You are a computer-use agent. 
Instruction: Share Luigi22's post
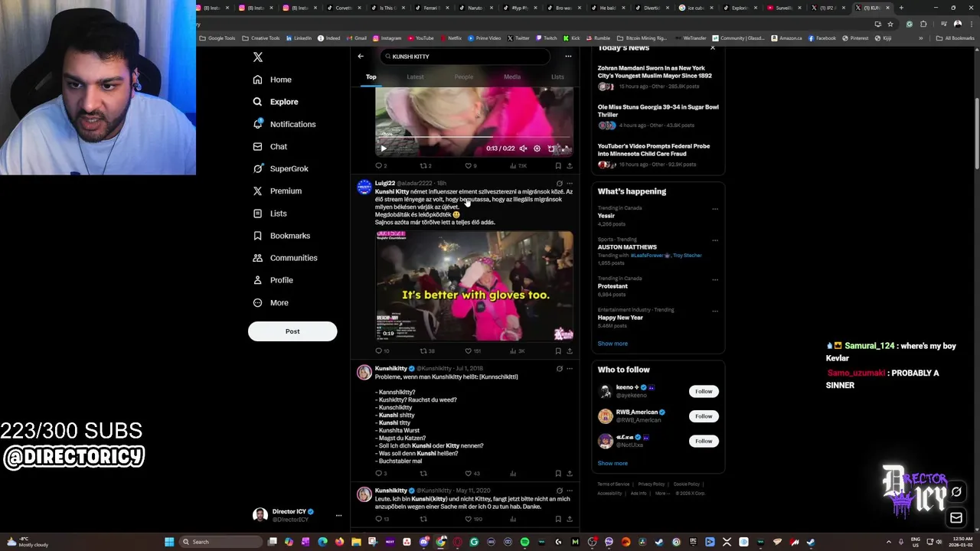[569, 351]
